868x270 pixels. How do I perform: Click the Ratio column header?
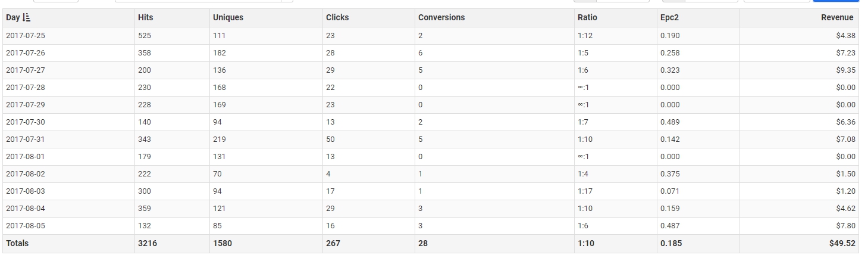tap(587, 18)
